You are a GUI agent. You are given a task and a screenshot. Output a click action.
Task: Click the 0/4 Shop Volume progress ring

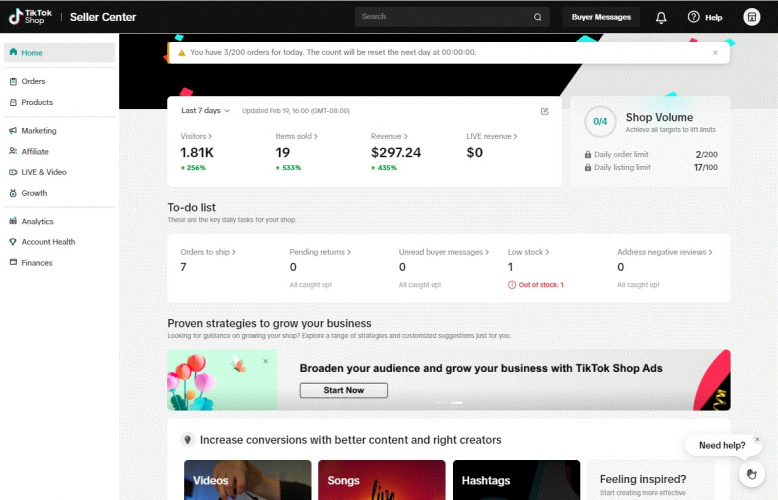click(600, 121)
